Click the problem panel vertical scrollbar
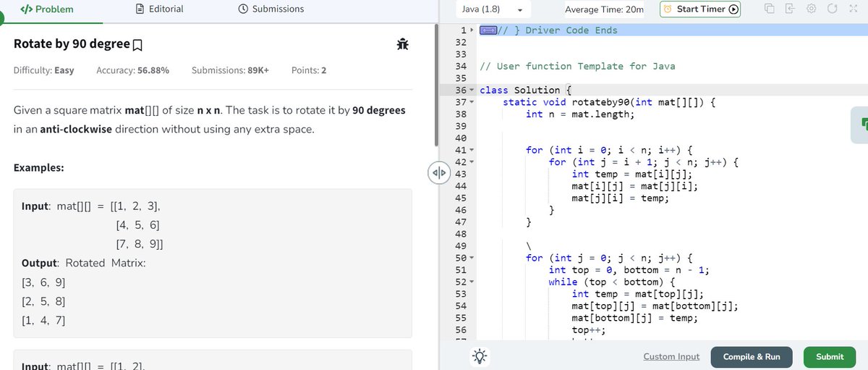 coord(435,85)
